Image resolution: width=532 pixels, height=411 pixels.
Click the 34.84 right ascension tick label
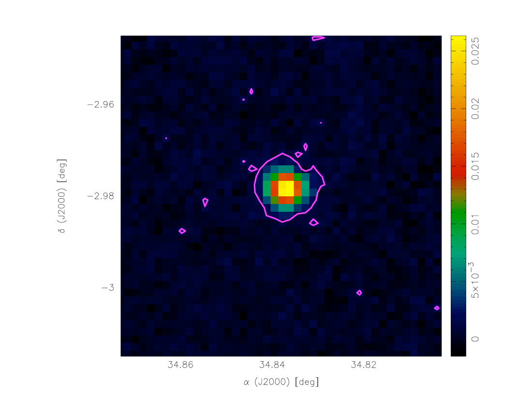(x=272, y=365)
